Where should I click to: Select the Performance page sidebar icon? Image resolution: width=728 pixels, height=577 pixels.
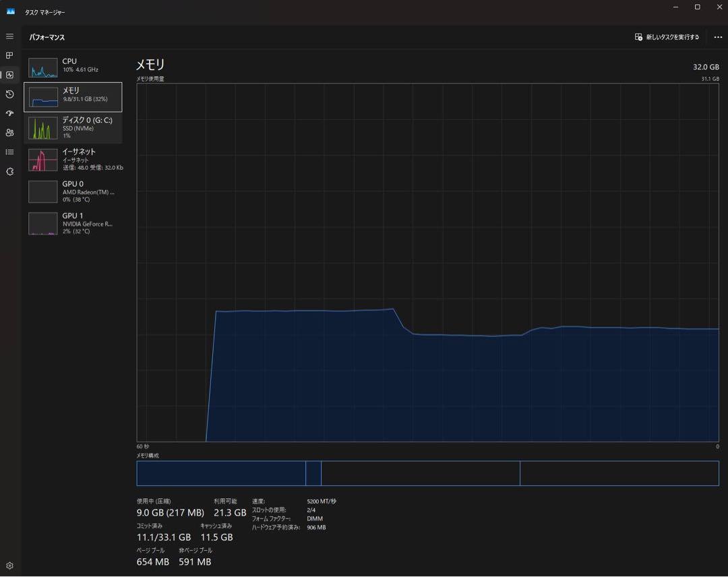click(x=9, y=75)
